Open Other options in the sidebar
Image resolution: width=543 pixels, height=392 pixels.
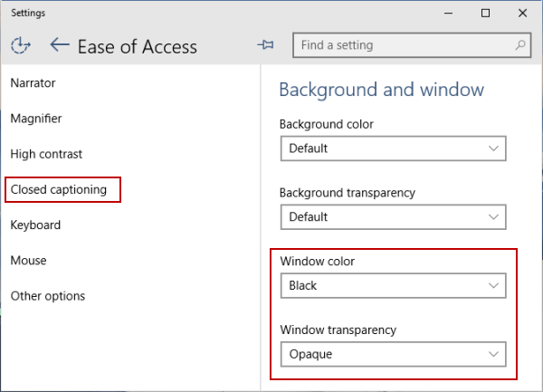[48, 296]
